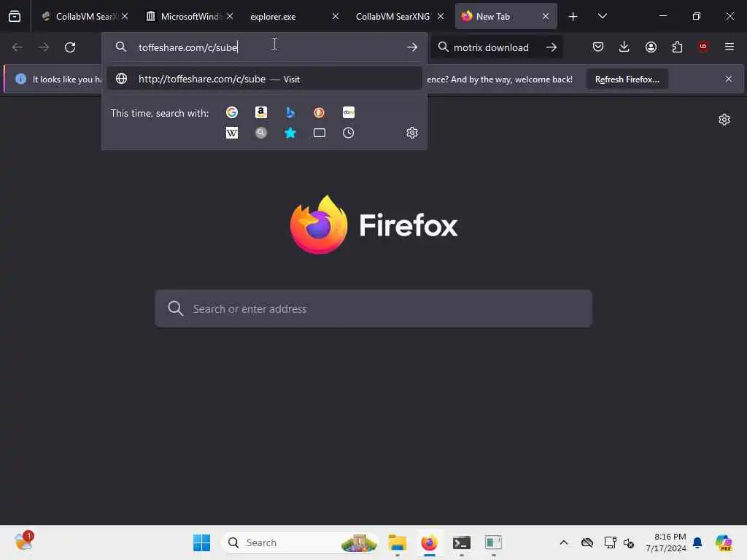The image size is (747, 560).
Task: Go forward one page
Action: point(44,47)
